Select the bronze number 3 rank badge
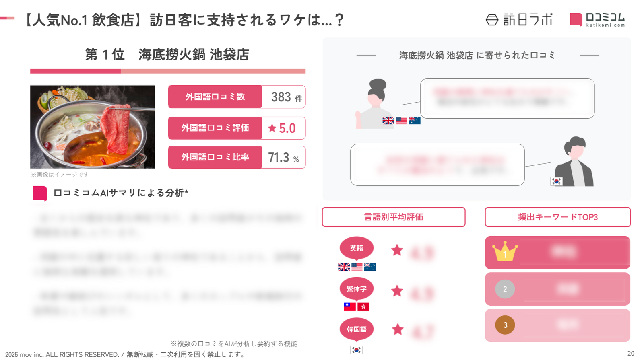 [x=505, y=325]
